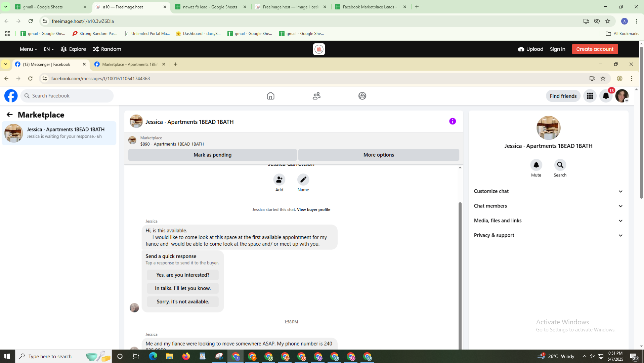Click the Upload cloud button
This screenshot has width=644, height=363.
click(530, 49)
